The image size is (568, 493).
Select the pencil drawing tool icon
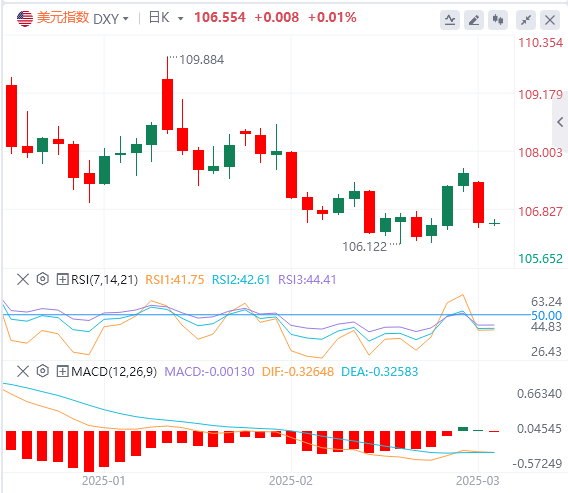[474, 20]
